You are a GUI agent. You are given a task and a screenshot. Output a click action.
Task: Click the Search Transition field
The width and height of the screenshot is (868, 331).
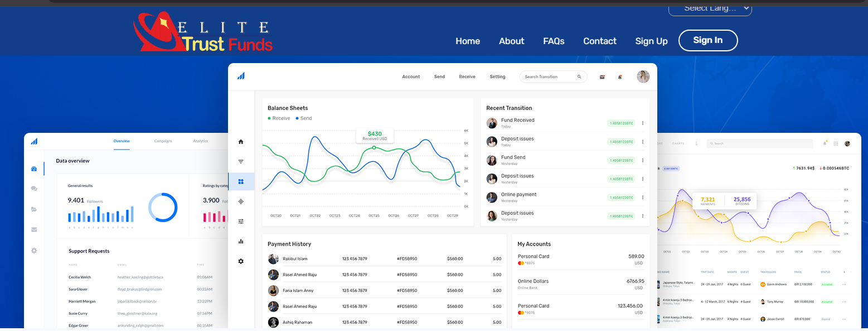point(553,76)
